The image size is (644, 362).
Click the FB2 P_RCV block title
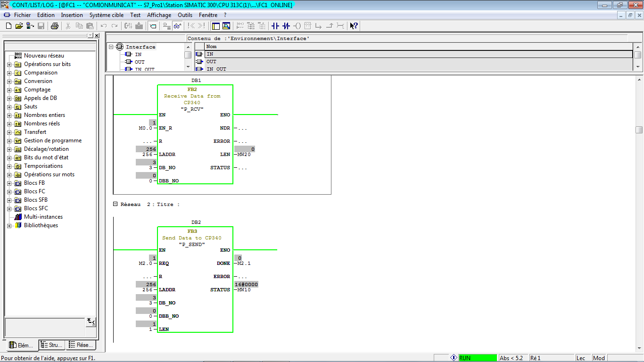click(x=192, y=89)
